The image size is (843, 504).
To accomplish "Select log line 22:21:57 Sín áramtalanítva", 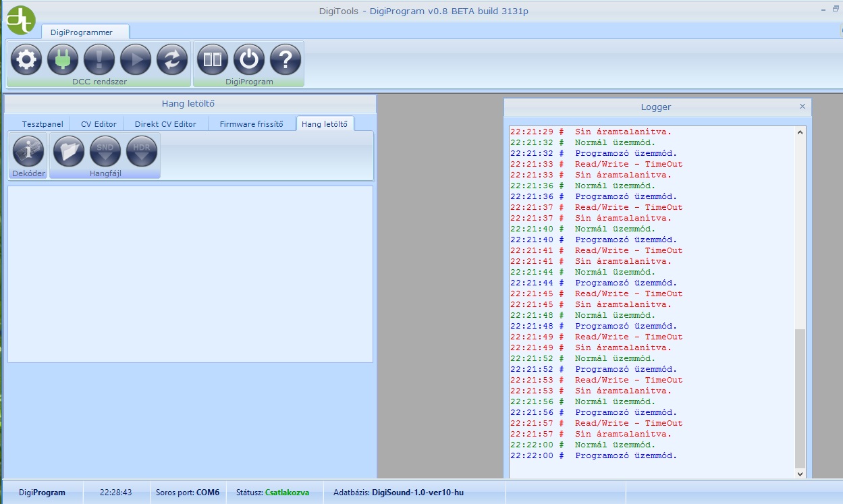I will [x=591, y=434].
